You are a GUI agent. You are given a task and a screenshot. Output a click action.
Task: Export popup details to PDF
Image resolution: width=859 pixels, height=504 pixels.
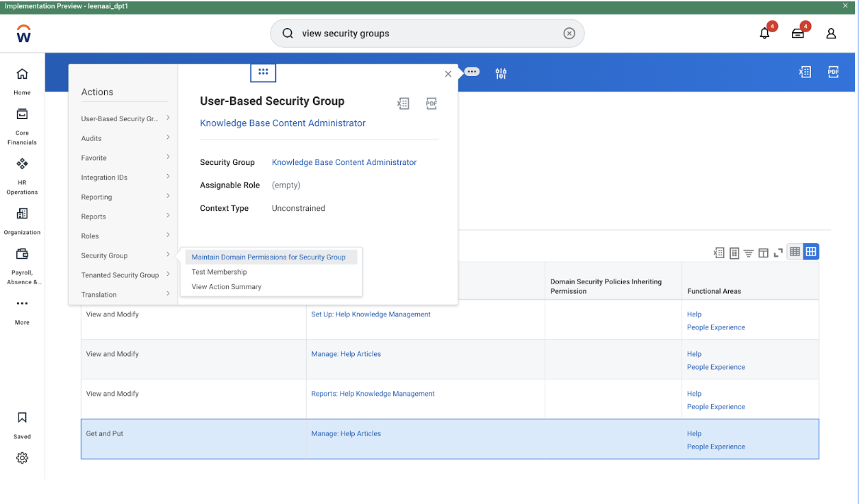click(x=431, y=103)
